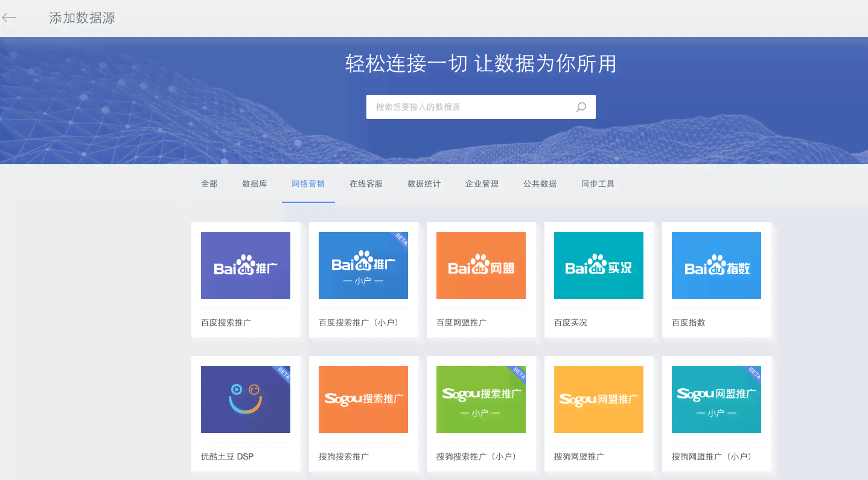This screenshot has height=480, width=868.
Task: Go back using the left arrow icon
Action: coord(8,18)
